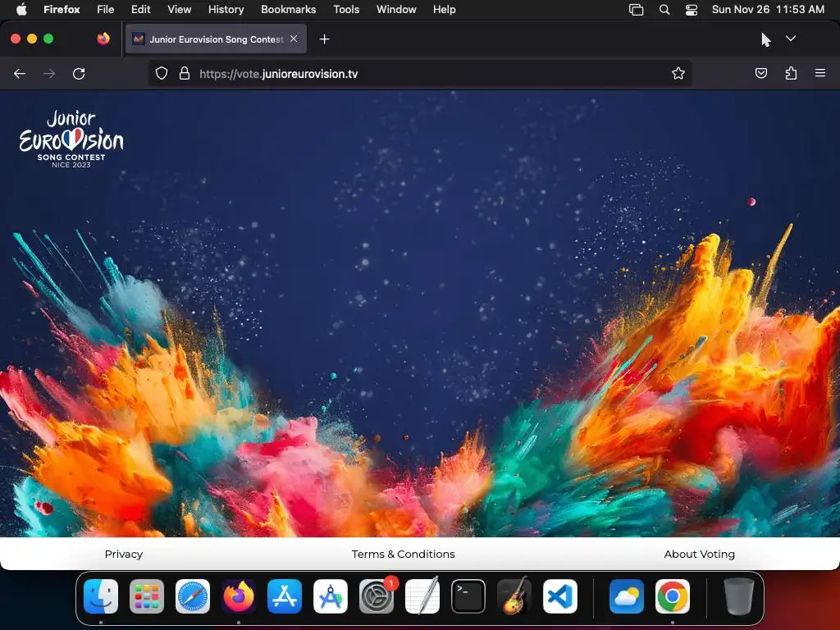This screenshot has width=840, height=630.
Task: Close the Junior Eurovision Song Contest tab
Action: (x=294, y=39)
